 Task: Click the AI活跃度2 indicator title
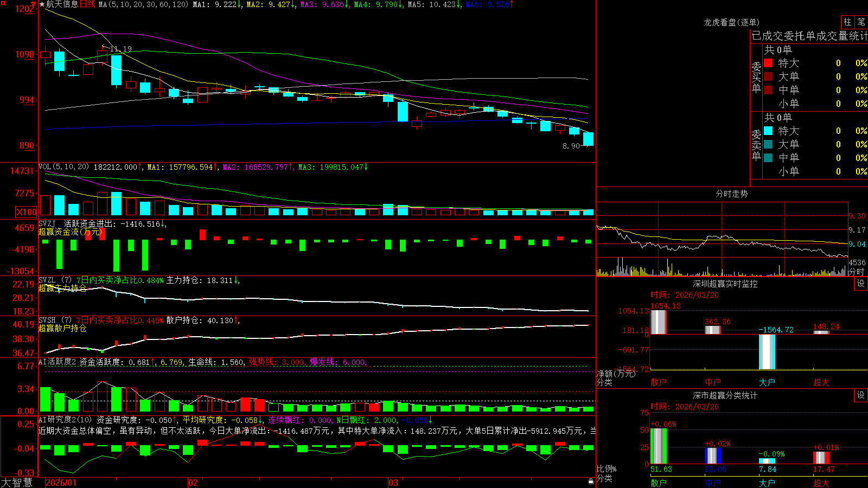57,362
